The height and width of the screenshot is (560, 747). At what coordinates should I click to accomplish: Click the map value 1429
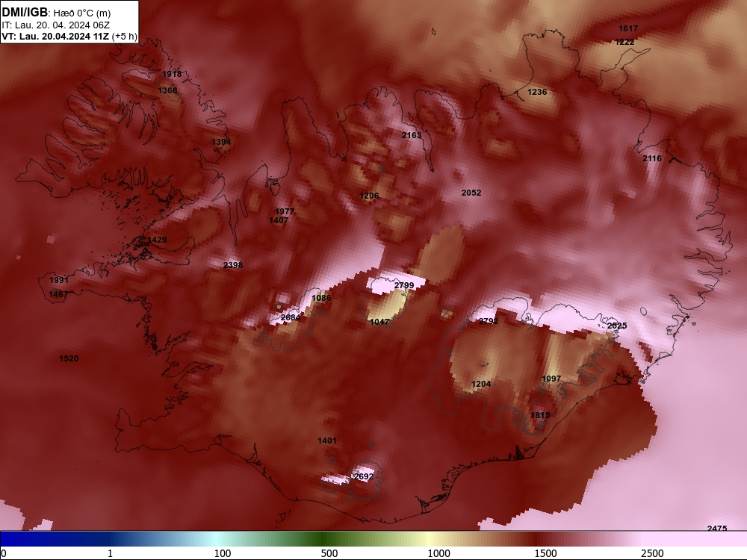tap(157, 240)
